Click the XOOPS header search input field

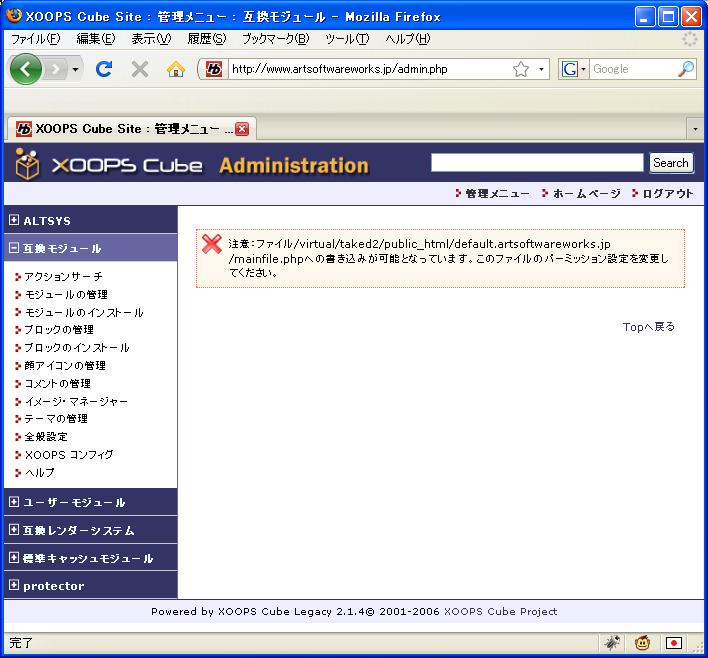click(537, 163)
